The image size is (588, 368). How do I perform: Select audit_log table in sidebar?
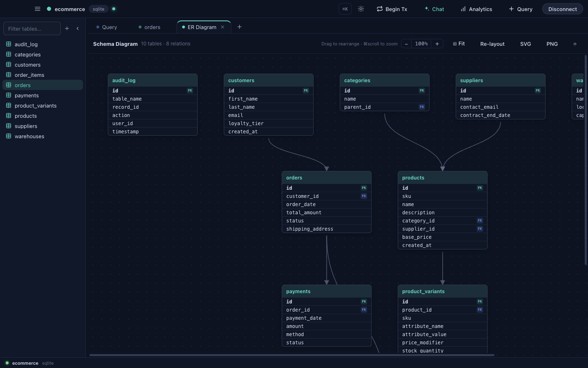click(x=43, y=44)
